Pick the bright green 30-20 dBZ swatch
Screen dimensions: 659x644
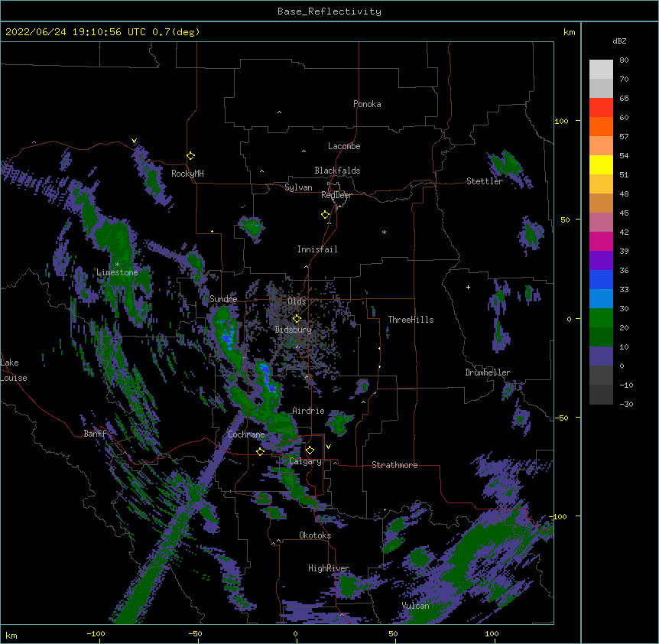601,318
